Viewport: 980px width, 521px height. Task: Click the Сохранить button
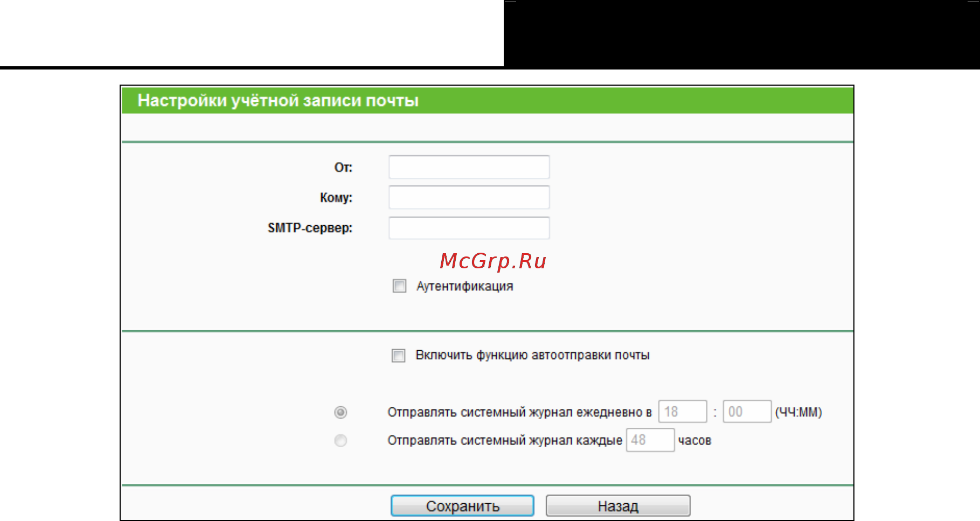pyautogui.click(x=462, y=506)
